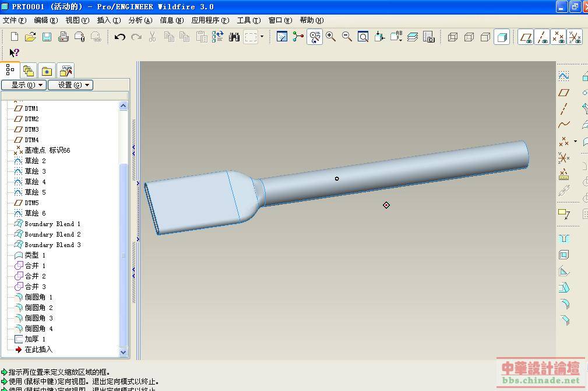Screen dimensions: 588x391
Task: Select the Round tool
Action: (565, 304)
